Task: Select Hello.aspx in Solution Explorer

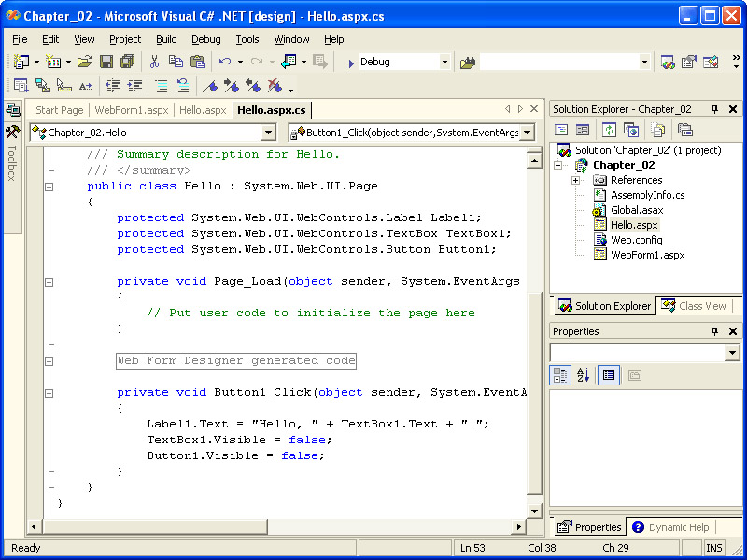Action: [634, 224]
